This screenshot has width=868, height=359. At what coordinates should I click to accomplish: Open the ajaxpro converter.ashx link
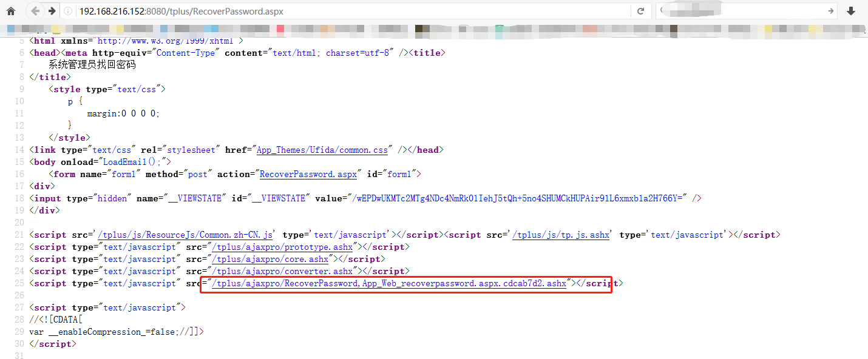[x=281, y=271]
